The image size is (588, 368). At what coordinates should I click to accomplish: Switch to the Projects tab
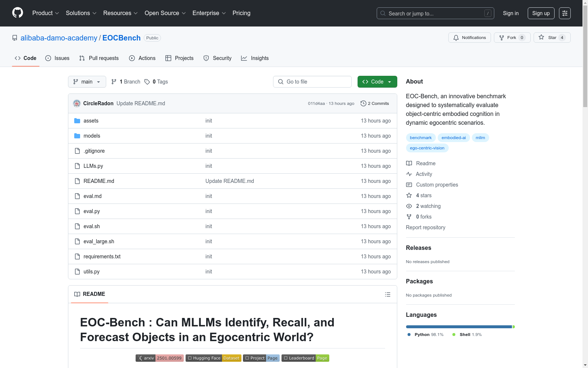[179, 58]
